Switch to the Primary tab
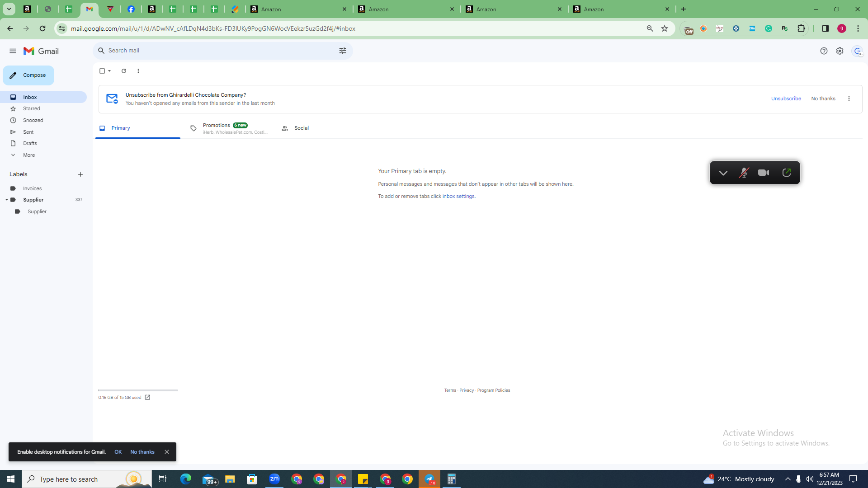Viewport: 868px width, 488px height. 138,128
